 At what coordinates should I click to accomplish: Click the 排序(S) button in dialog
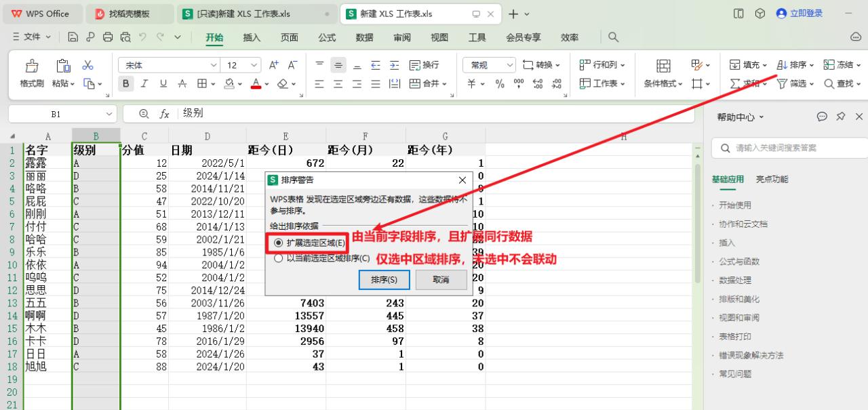pyautogui.click(x=384, y=279)
